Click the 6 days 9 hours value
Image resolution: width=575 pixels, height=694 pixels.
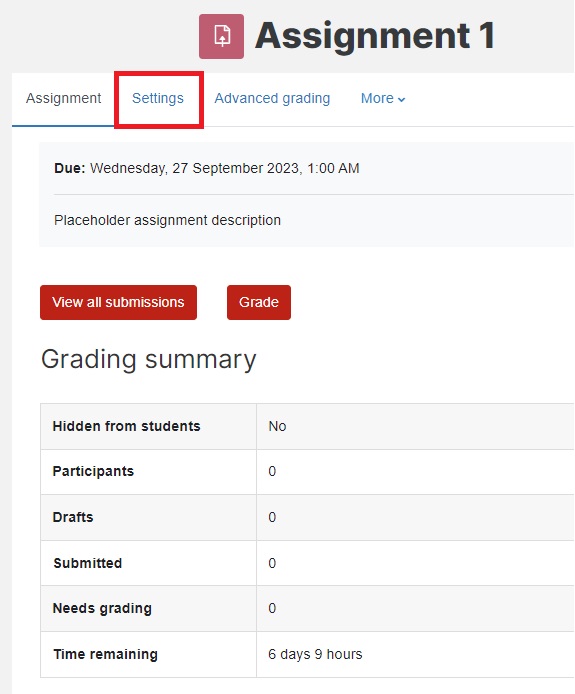point(315,654)
